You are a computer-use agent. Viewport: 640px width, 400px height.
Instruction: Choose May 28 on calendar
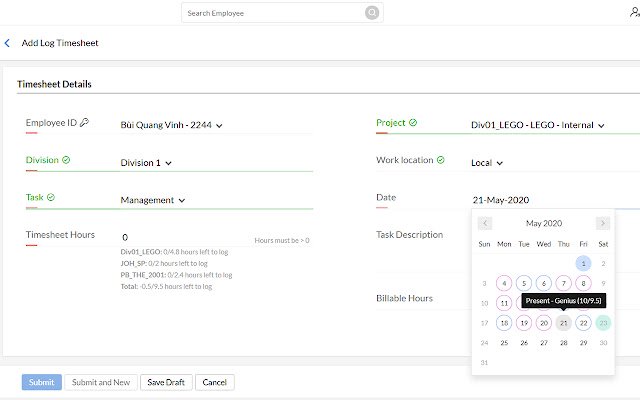click(x=563, y=342)
